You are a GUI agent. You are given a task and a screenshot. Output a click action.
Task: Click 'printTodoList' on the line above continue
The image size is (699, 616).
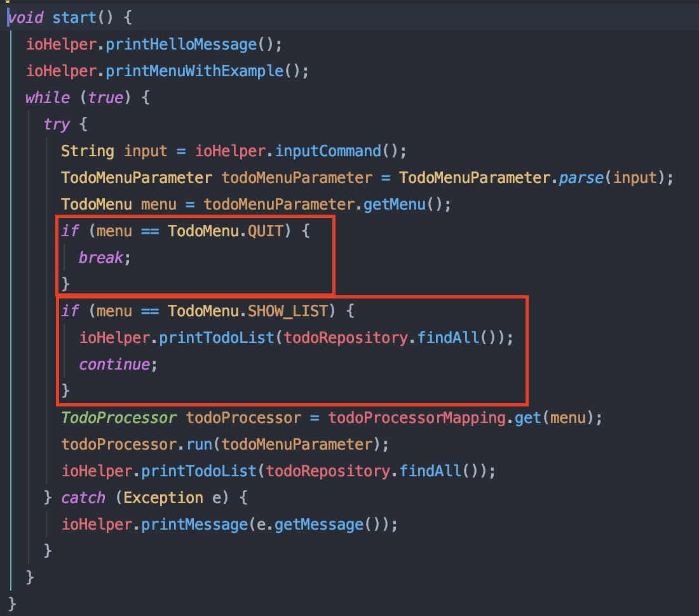coord(217,338)
